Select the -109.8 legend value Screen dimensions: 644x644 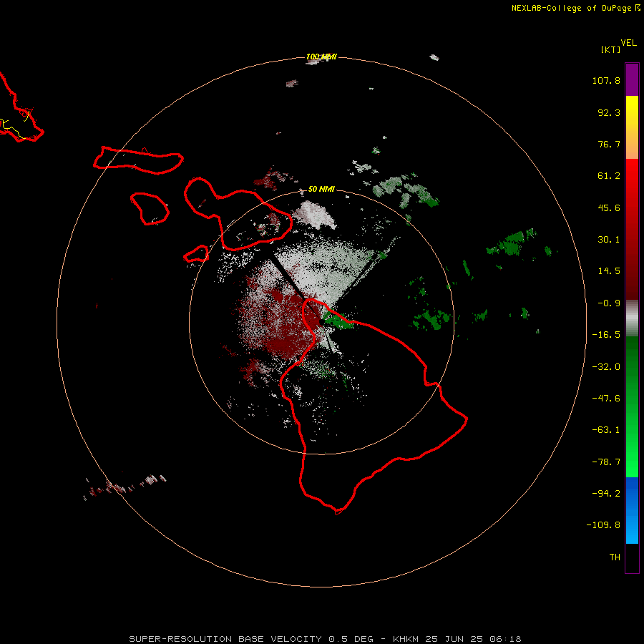[x=603, y=525]
